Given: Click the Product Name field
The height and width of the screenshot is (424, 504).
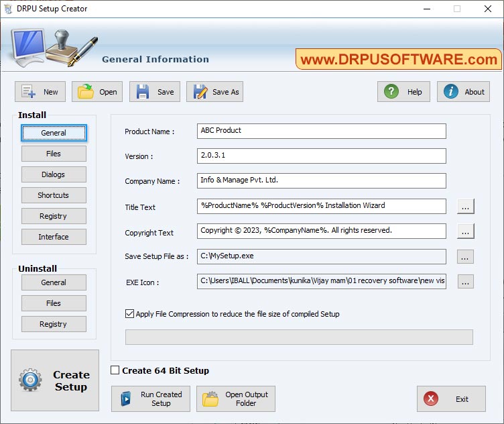Looking at the screenshot, I should pyautogui.click(x=322, y=131).
